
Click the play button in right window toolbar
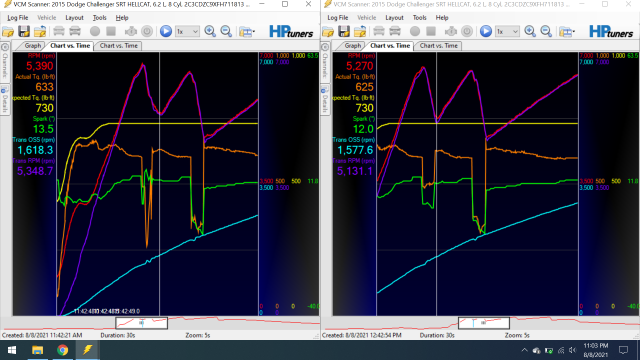(x=486, y=31)
